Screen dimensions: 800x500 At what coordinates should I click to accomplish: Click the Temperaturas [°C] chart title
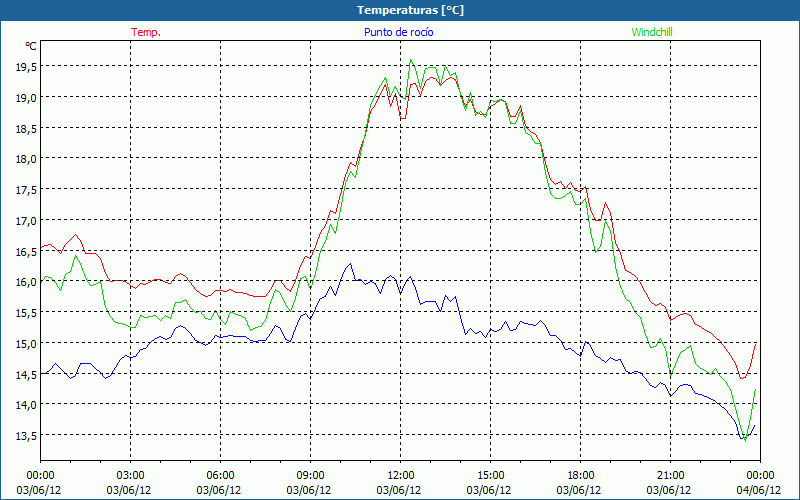[x=410, y=10]
